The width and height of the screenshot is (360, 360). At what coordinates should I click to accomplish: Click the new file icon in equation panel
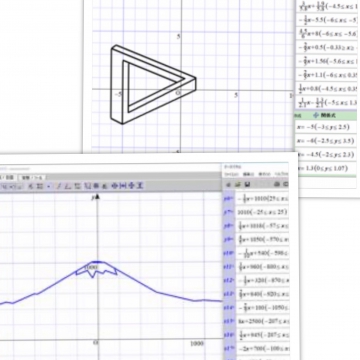(x=228, y=184)
